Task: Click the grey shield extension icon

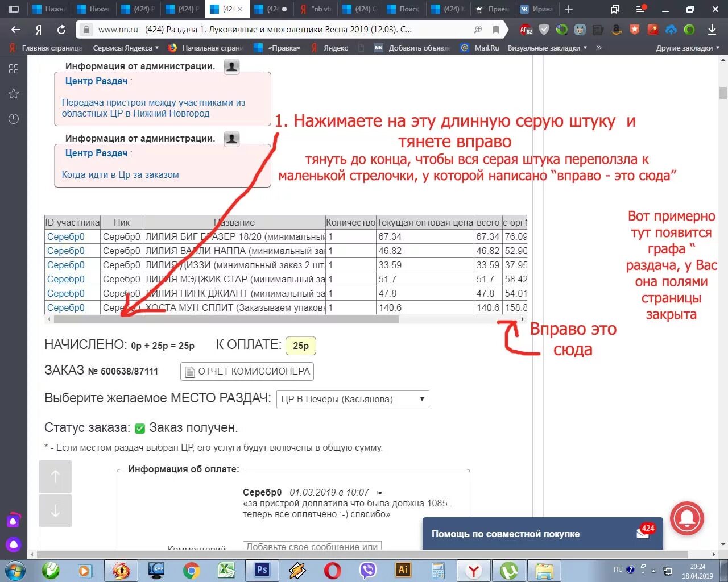Action: (x=544, y=30)
